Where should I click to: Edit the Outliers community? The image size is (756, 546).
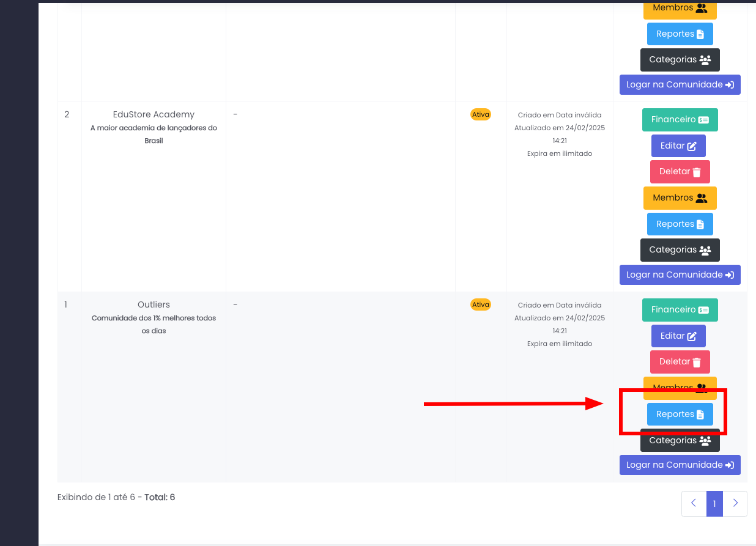tap(678, 336)
